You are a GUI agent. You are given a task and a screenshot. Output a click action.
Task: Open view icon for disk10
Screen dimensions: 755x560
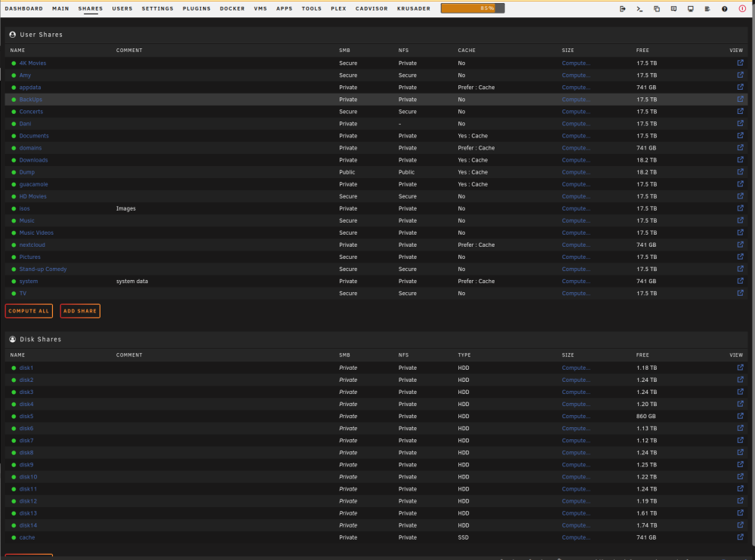(x=740, y=476)
